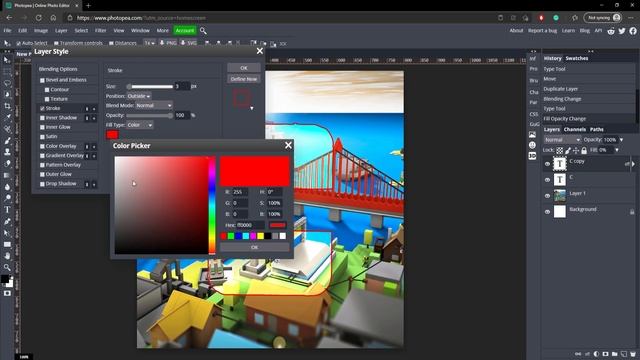Image resolution: width=640 pixels, height=360 pixels.
Task: Click the Facebook icon in header
Action: [633, 31]
